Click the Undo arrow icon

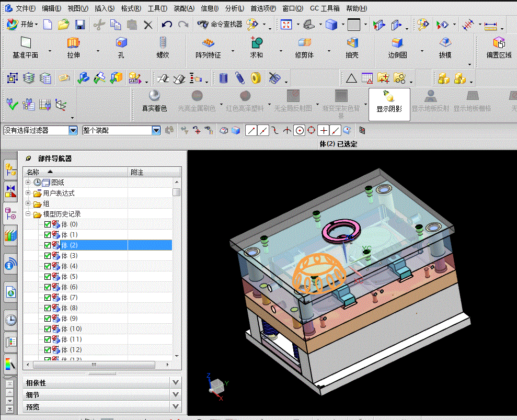167,25
